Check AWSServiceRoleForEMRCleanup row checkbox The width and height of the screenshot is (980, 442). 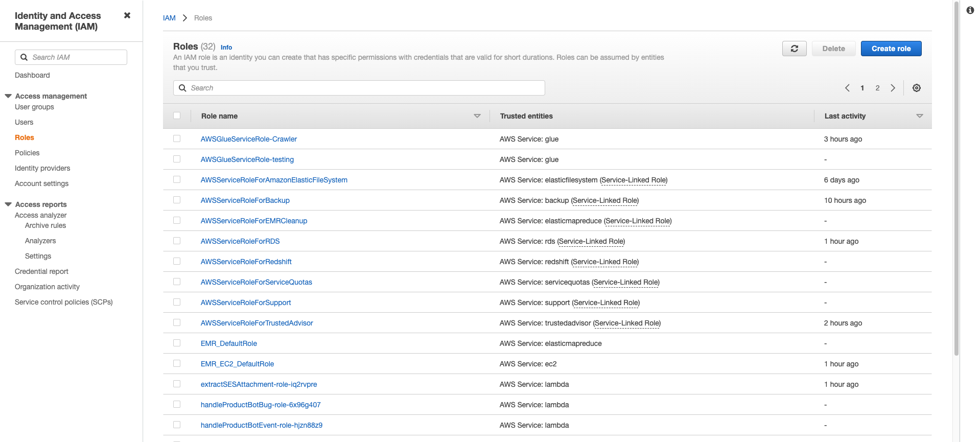click(177, 220)
